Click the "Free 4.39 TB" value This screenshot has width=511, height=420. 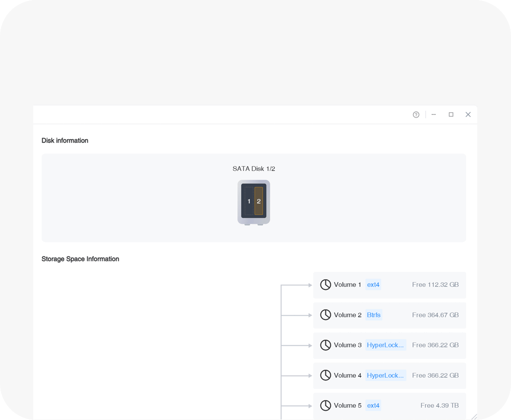(x=440, y=406)
